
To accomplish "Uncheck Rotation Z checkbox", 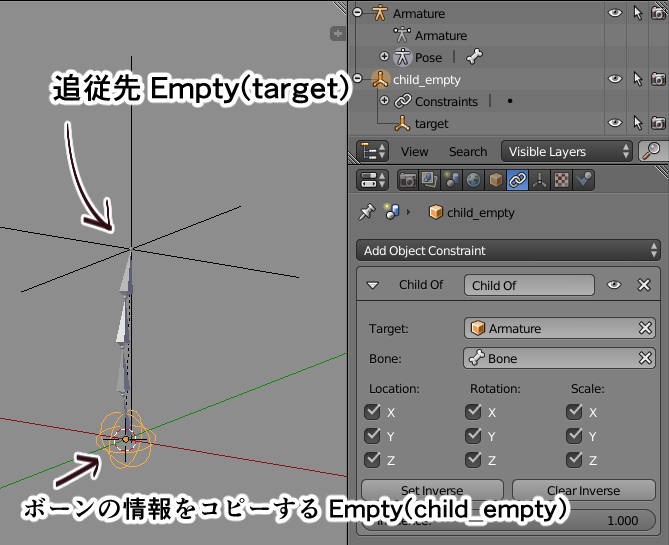I will click(473, 460).
